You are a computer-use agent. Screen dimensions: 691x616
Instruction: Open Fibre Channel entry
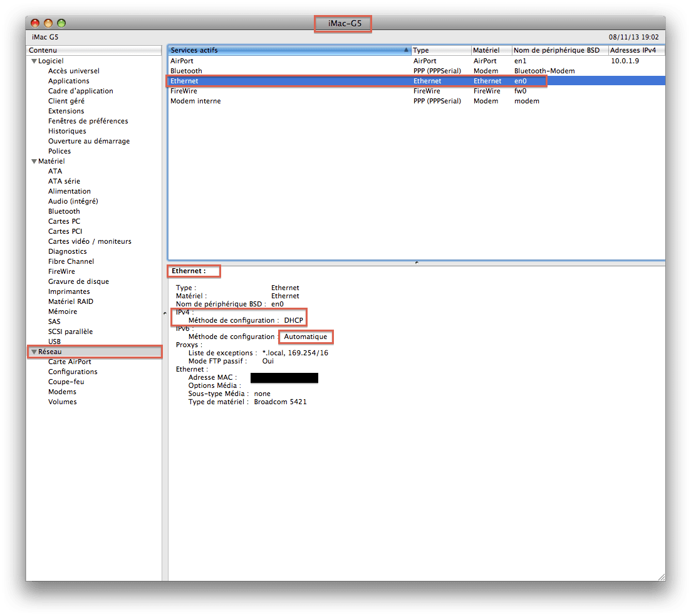click(71, 261)
